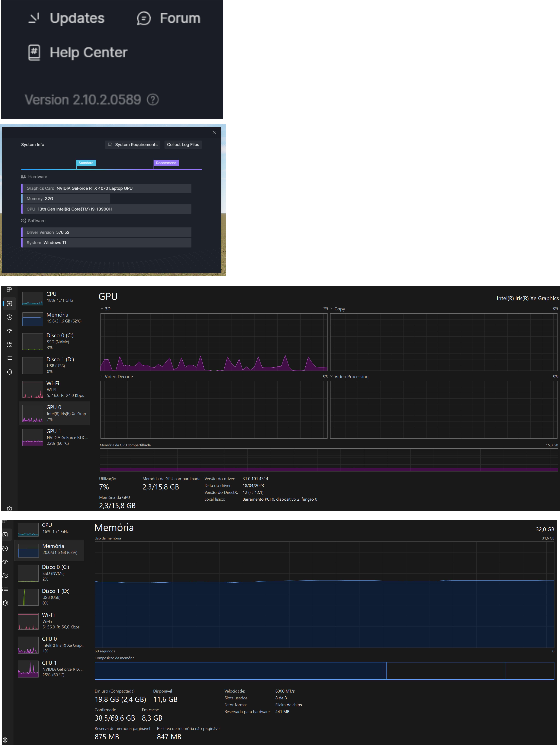The image size is (560, 745).
Task: Click the 3D usage graph
Action: coord(214,342)
